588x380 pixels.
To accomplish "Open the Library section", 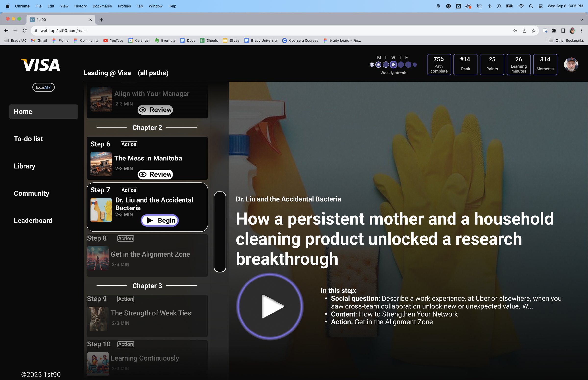I will [x=25, y=166].
